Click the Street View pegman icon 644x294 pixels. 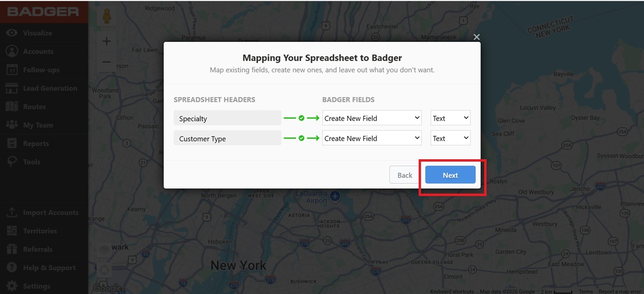pyautogui.click(x=106, y=16)
